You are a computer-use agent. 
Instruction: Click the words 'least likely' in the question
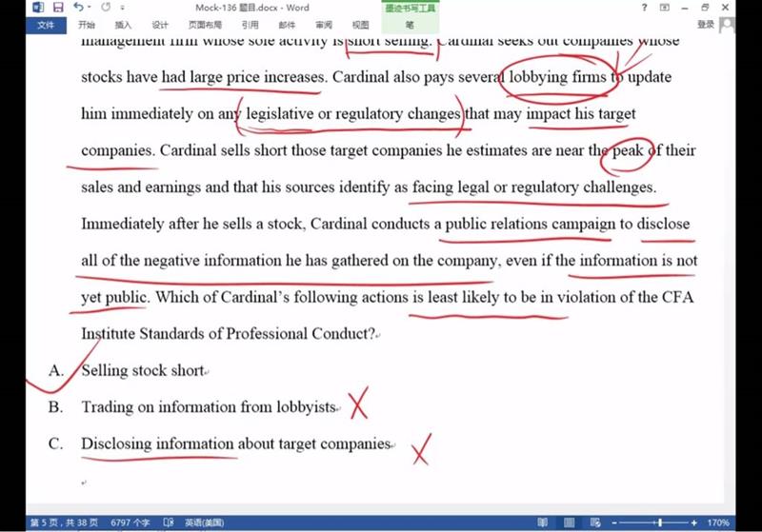(x=464, y=297)
